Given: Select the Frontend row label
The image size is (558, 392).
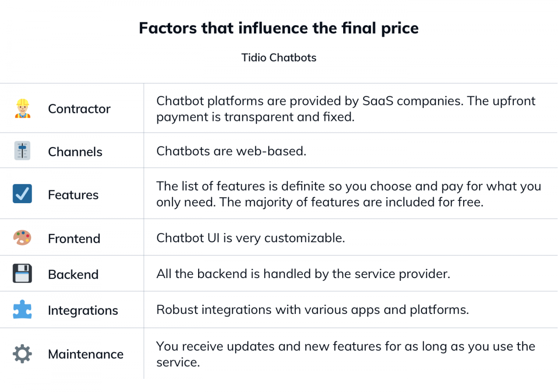Looking at the screenshot, I should coord(74,239).
